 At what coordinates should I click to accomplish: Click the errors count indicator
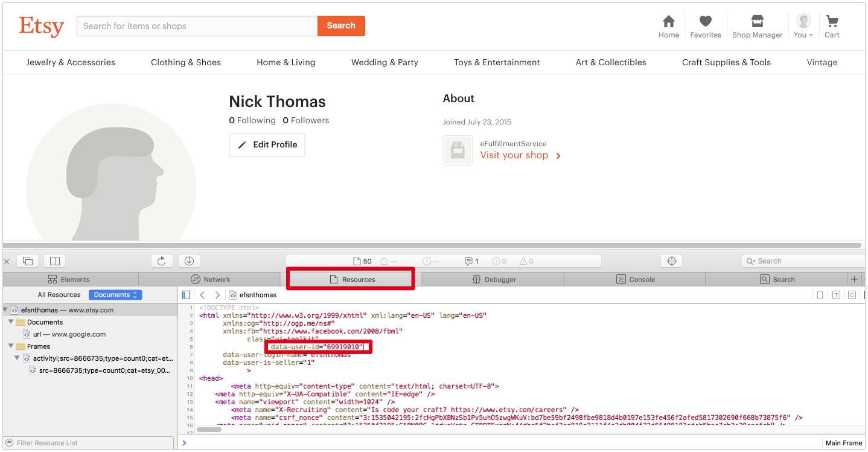pyautogui.click(x=499, y=262)
